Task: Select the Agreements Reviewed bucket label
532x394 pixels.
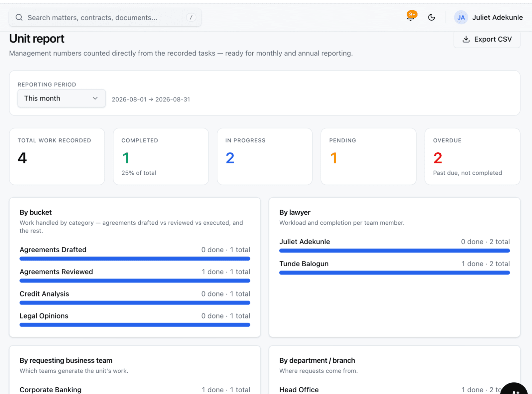Action: click(56, 272)
